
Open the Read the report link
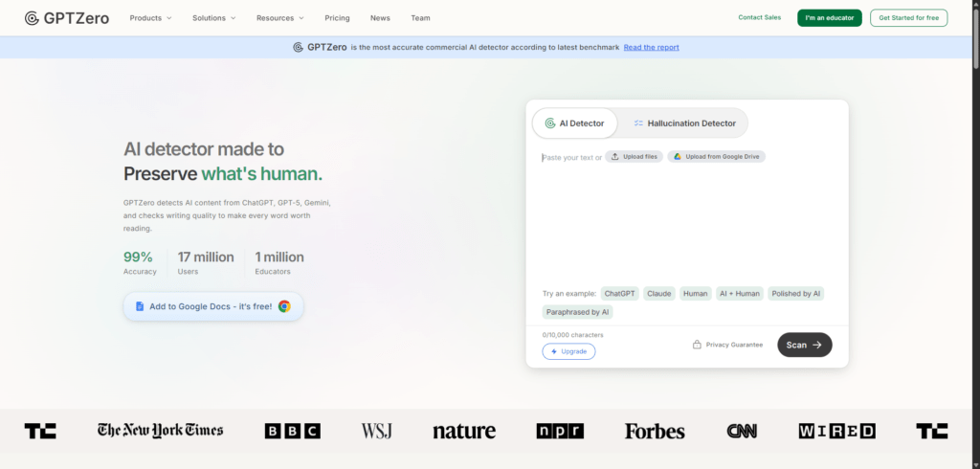pos(651,48)
